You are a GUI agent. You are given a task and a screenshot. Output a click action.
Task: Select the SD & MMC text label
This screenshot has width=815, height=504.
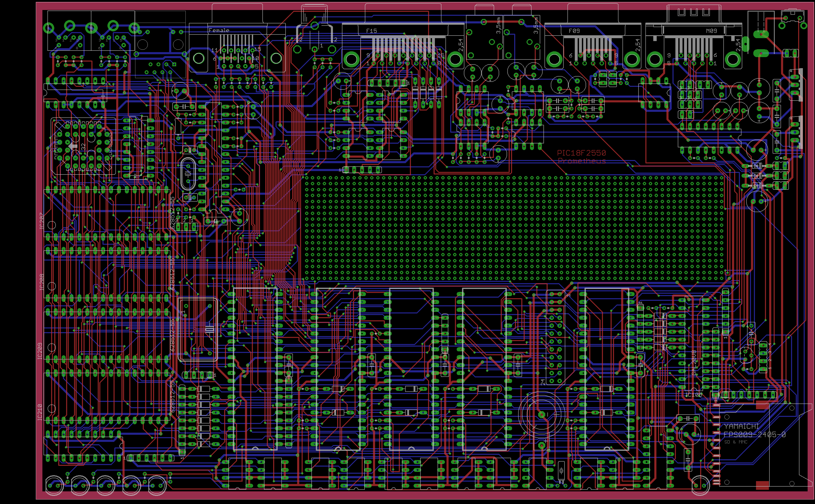click(x=736, y=442)
